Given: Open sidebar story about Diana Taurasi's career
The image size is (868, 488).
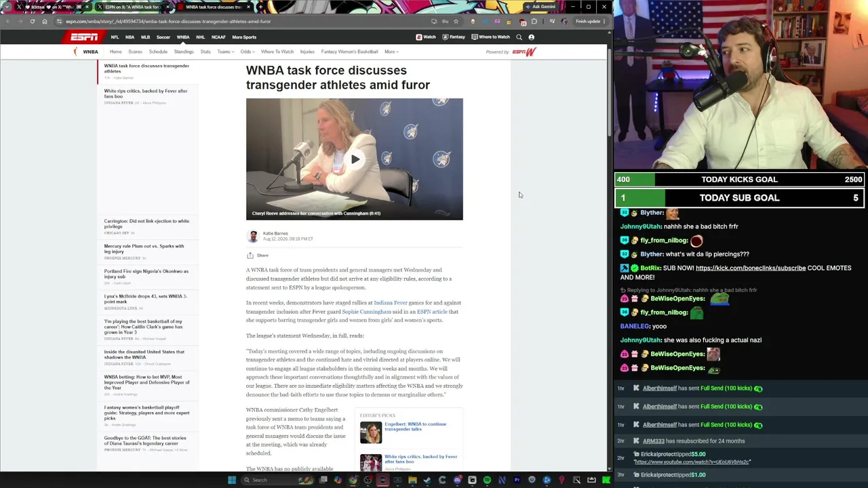Looking at the screenshot, I should click(145, 441).
